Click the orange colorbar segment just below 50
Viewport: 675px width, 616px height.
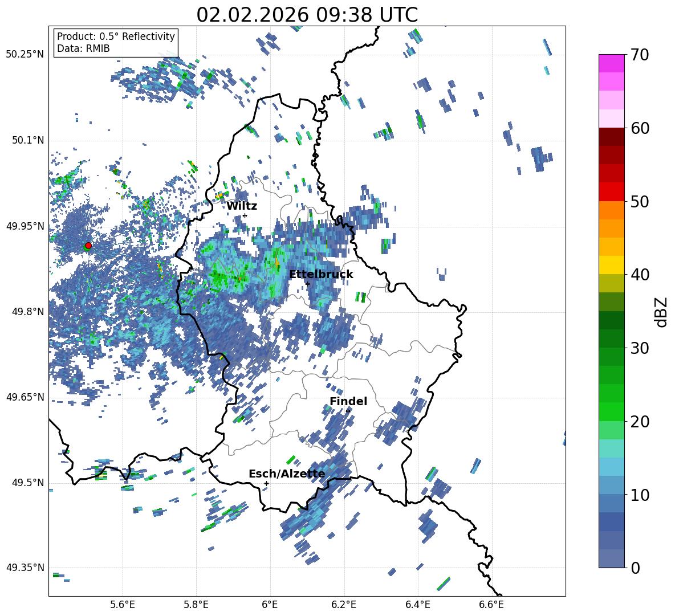coord(611,210)
